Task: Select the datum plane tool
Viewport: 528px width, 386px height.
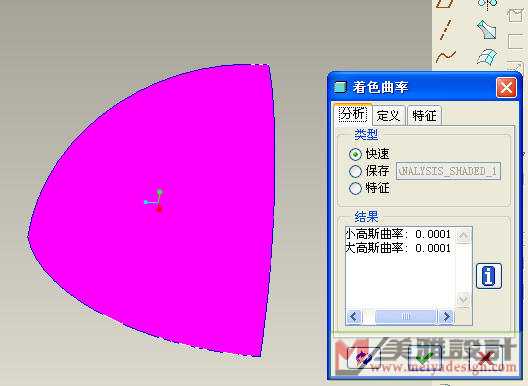Action: click(446, 4)
